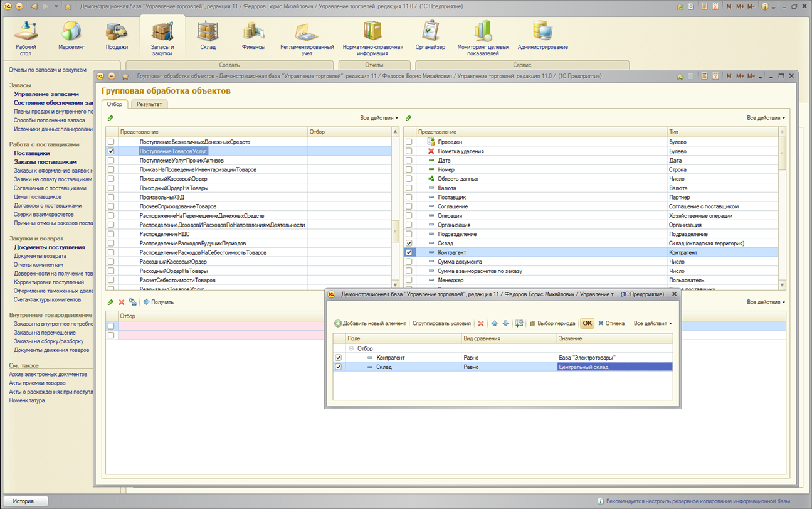Switch to the Результат tab
Viewport: 812px width, 509px height.
pos(149,104)
